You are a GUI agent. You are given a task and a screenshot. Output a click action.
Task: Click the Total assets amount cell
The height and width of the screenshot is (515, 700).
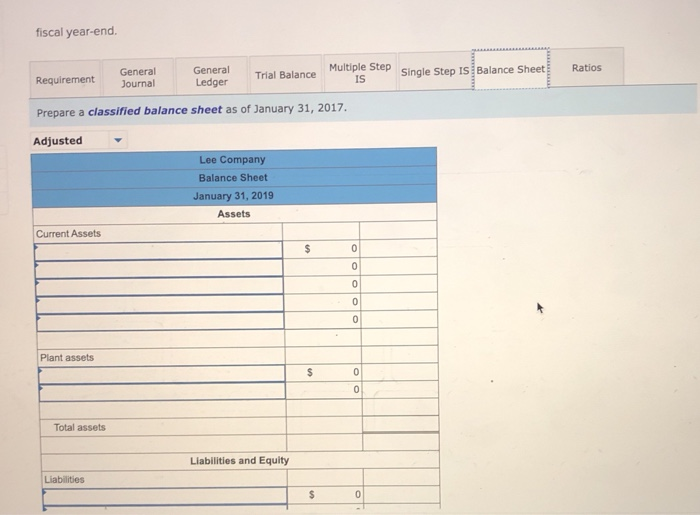[x=400, y=424]
